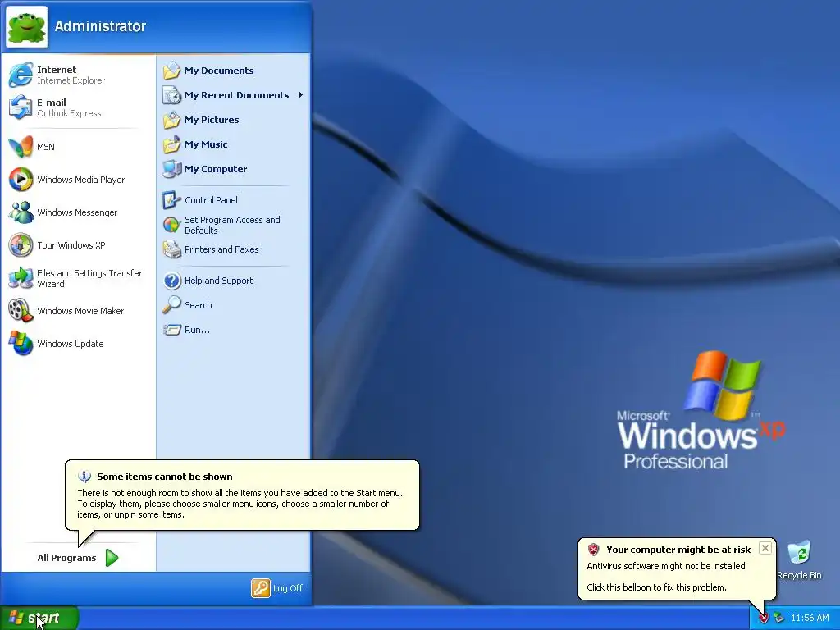Start Windows Messenger icon
The height and width of the screenshot is (630, 840).
[x=21, y=212]
